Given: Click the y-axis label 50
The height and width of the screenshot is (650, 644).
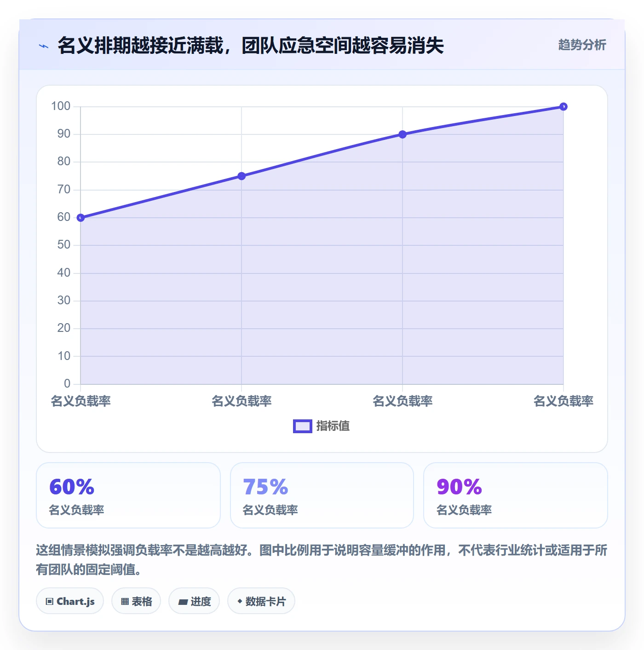Looking at the screenshot, I should [x=64, y=245].
